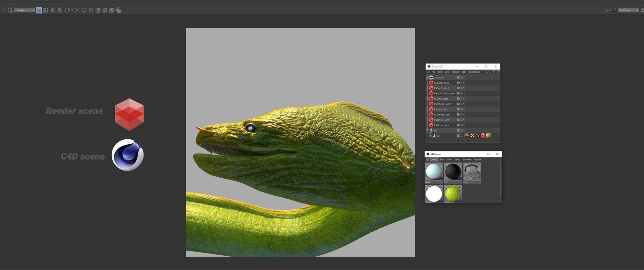This screenshot has height=270, width=644.
Task: Open the Render output dropdown
Action: 24,10
